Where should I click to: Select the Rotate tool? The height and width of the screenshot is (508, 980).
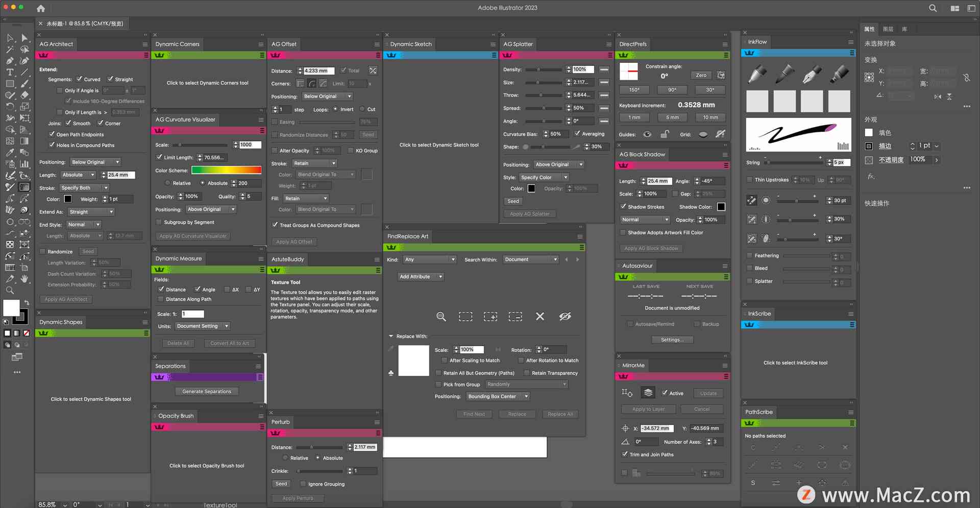click(x=10, y=107)
